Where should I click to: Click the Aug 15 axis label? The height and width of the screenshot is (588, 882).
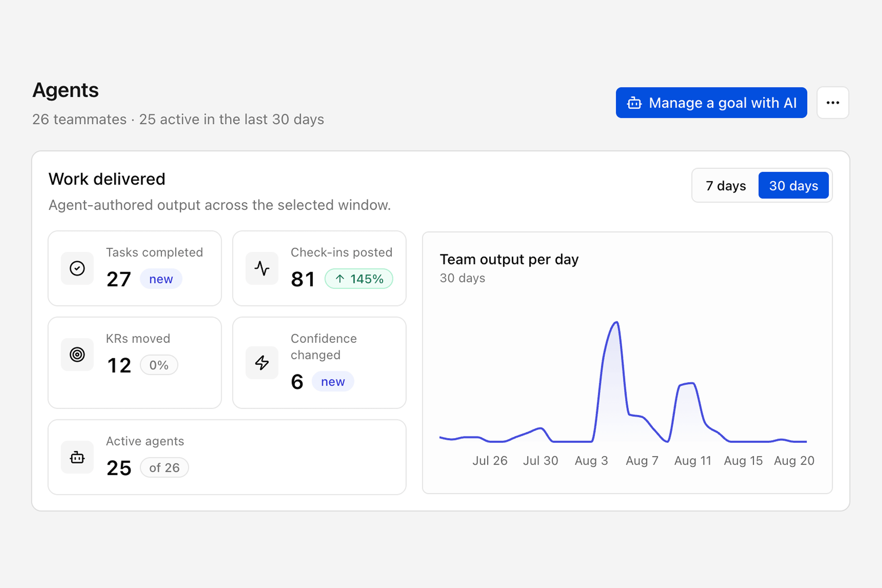pyautogui.click(x=743, y=460)
